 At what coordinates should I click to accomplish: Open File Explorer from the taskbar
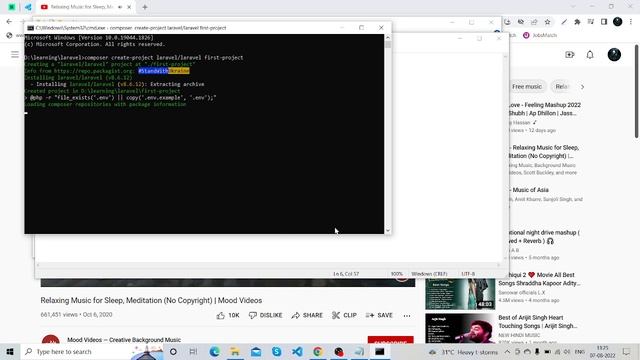point(235,352)
